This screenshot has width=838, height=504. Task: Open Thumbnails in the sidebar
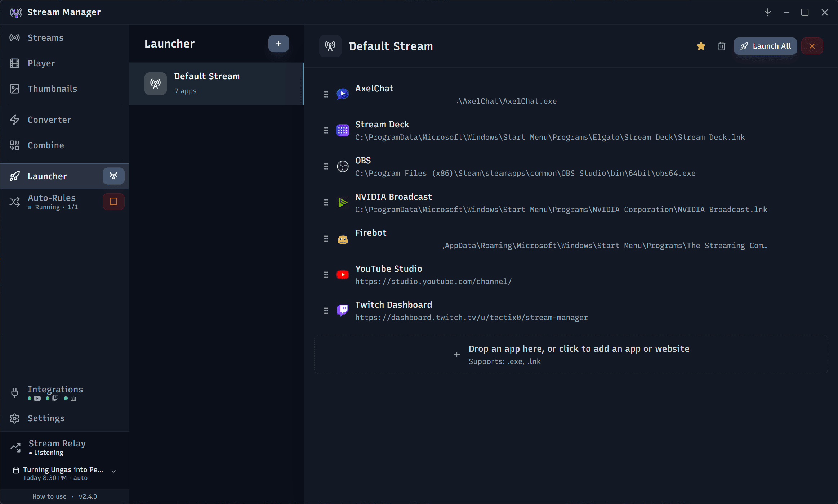[x=64, y=89]
